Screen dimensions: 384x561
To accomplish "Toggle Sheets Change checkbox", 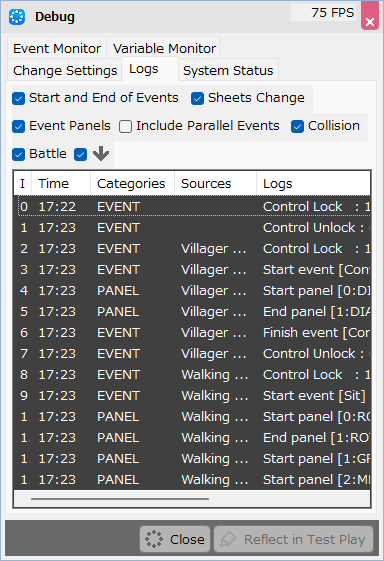I will click(197, 98).
